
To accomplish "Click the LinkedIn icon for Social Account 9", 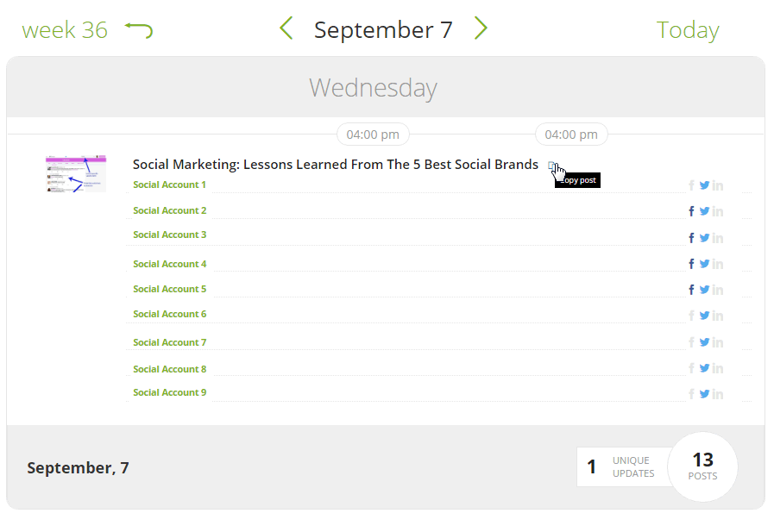I will [718, 394].
